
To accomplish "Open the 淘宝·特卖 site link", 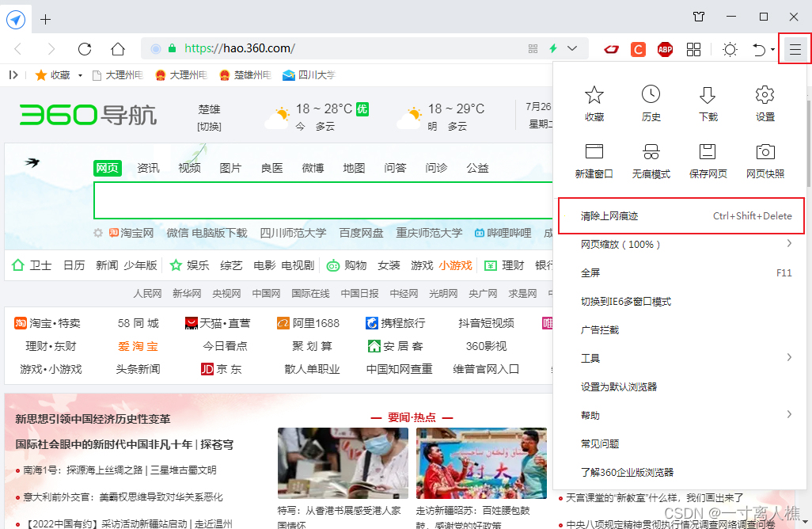I will pyautogui.click(x=47, y=323).
